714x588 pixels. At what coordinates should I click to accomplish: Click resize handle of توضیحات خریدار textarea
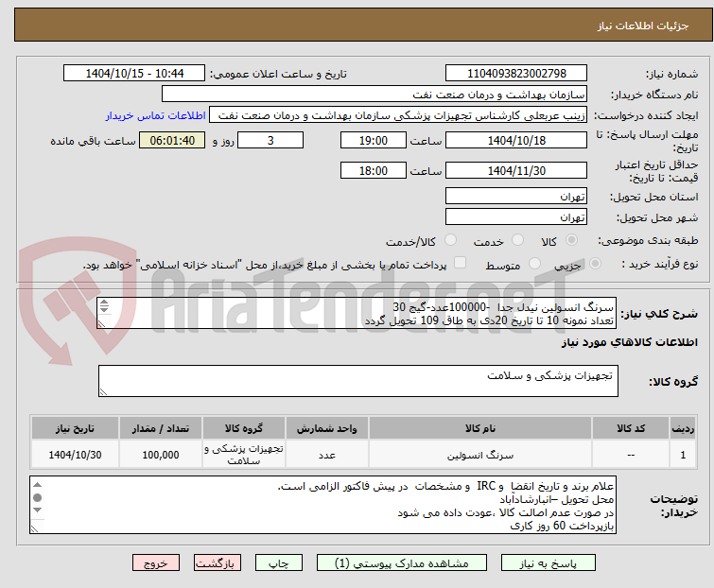34,528
